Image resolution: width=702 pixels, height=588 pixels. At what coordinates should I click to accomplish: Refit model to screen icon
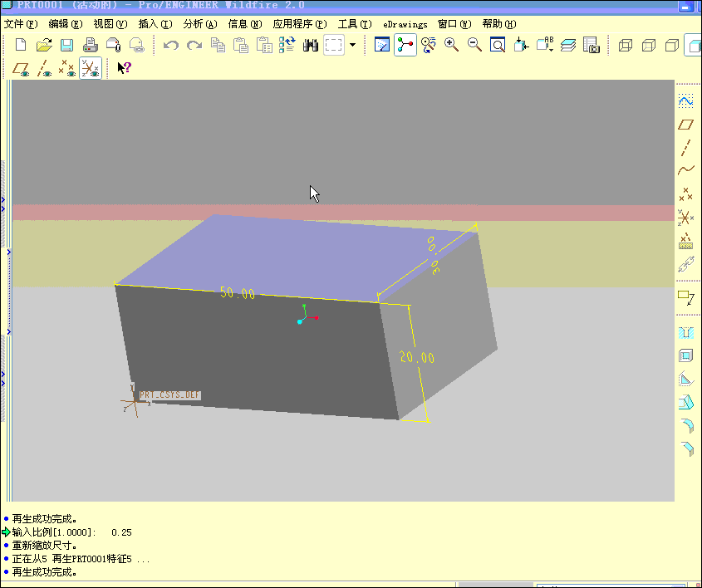(498, 45)
